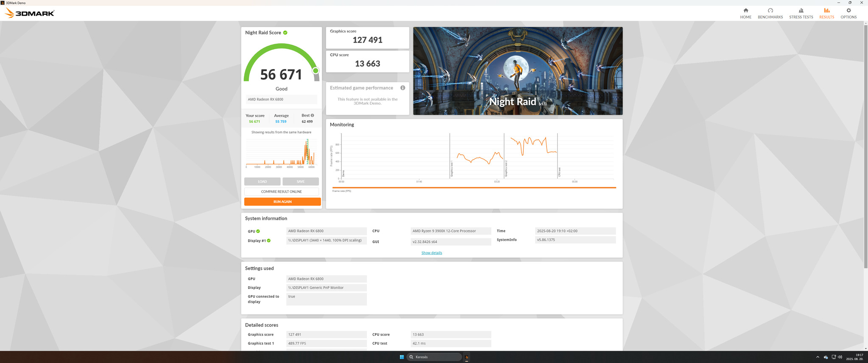
Task: Click the AMD Radeon RX 6800 field under the gauge
Action: coord(281,100)
